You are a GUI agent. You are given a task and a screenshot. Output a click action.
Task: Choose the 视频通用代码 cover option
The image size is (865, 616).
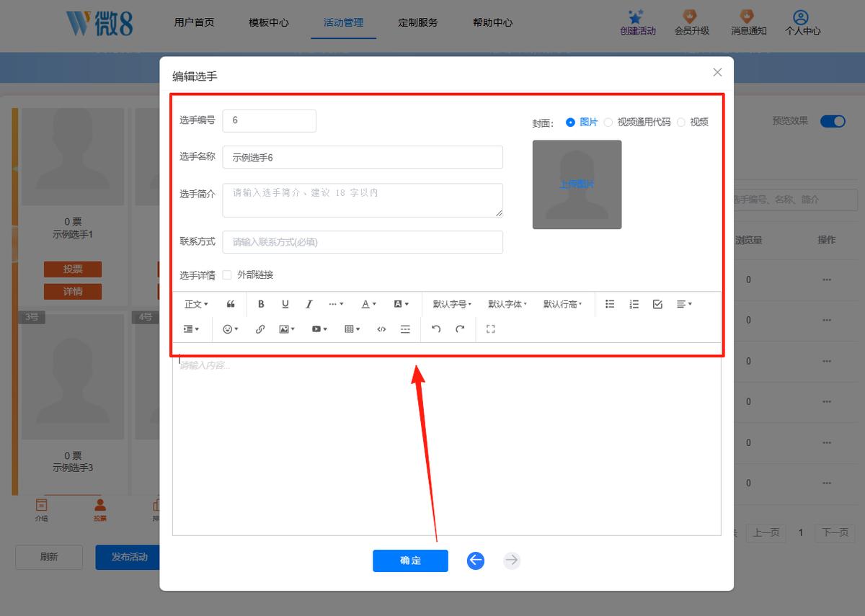point(637,122)
